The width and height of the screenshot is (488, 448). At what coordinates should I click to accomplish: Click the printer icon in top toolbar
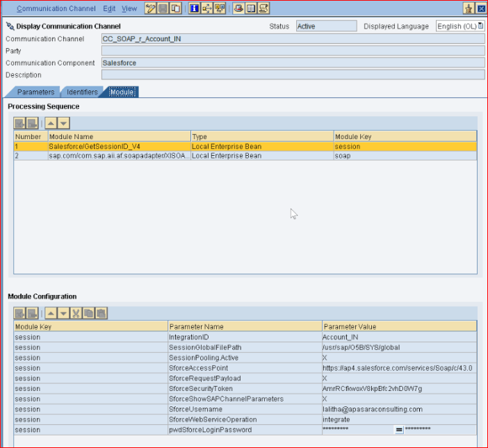238,8
